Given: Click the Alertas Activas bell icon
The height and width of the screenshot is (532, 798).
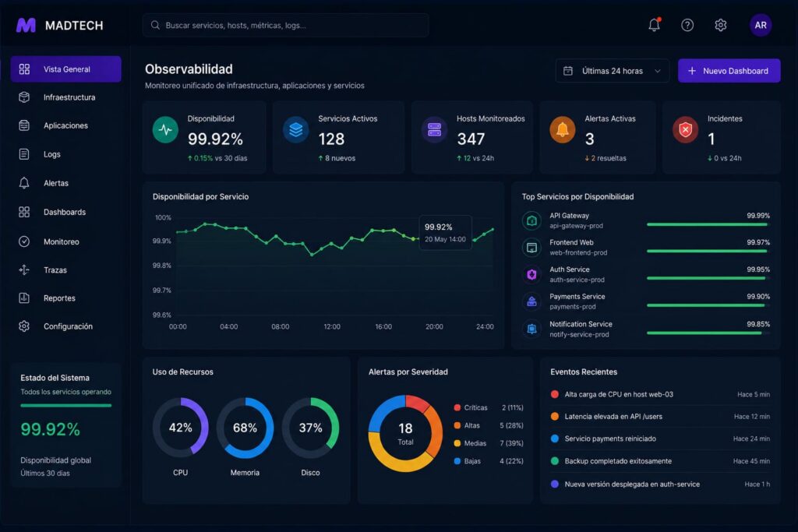Looking at the screenshot, I should tap(563, 130).
